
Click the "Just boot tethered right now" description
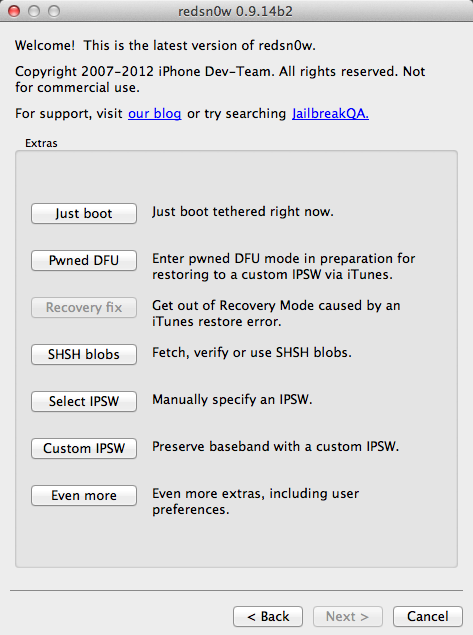click(x=243, y=212)
